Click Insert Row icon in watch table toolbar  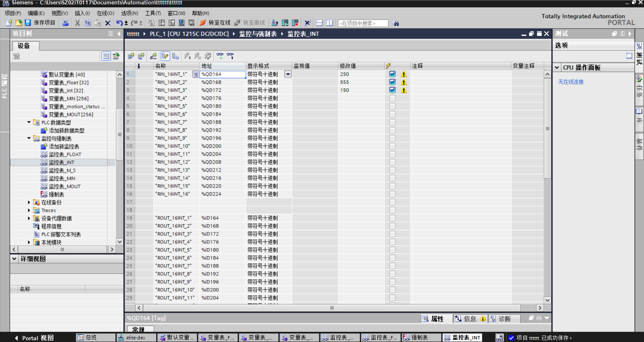tap(131, 56)
